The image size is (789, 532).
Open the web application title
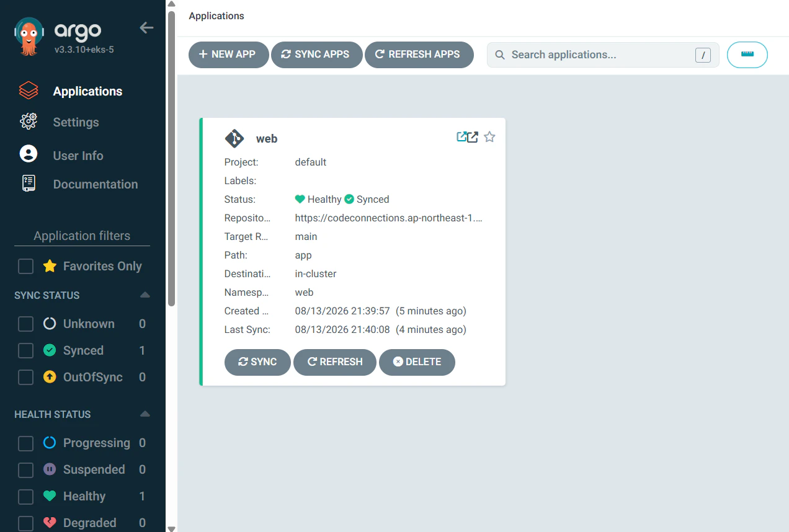pyautogui.click(x=267, y=139)
